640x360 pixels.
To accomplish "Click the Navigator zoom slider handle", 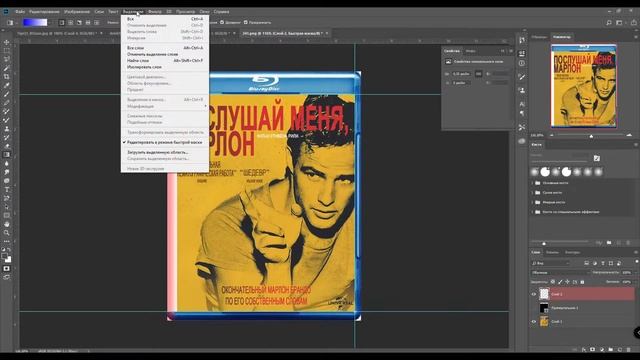I will coord(591,136).
